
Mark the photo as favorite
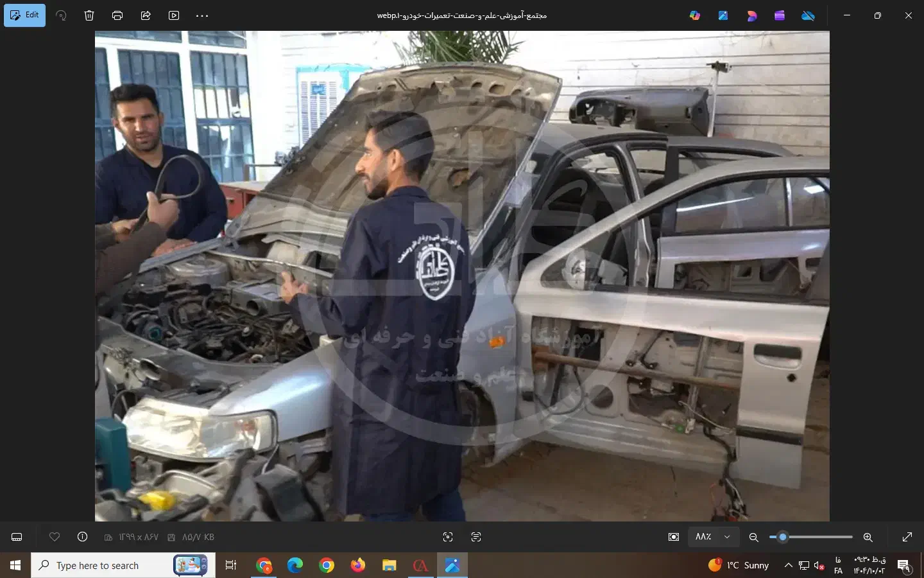tap(55, 537)
